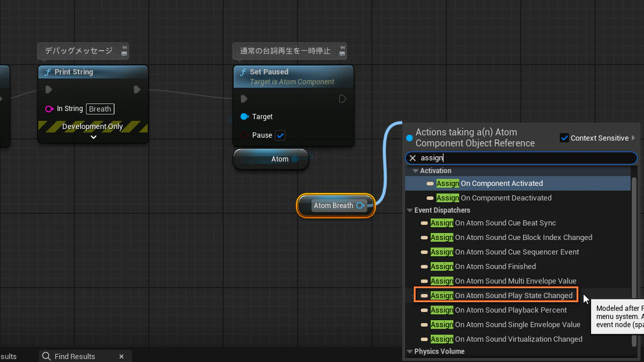
Task: Choose Assign On Atom Sound Cue Sequencer Event
Action: pos(518,252)
